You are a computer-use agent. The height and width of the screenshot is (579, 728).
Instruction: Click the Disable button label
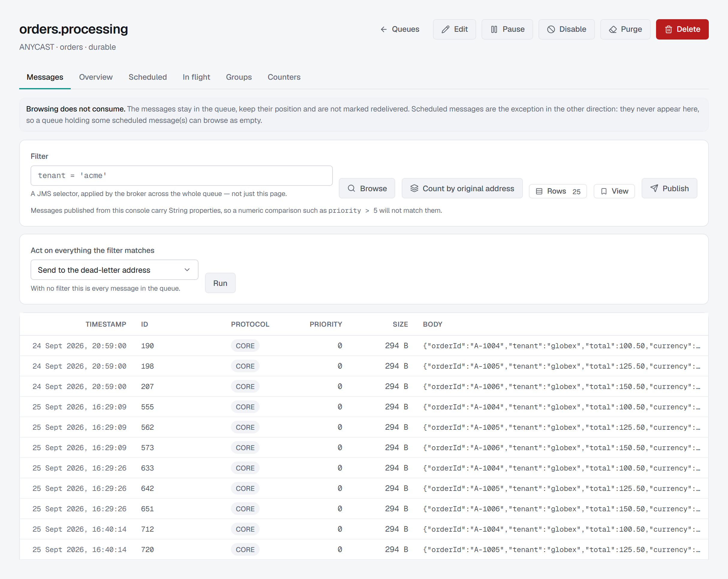click(x=573, y=29)
